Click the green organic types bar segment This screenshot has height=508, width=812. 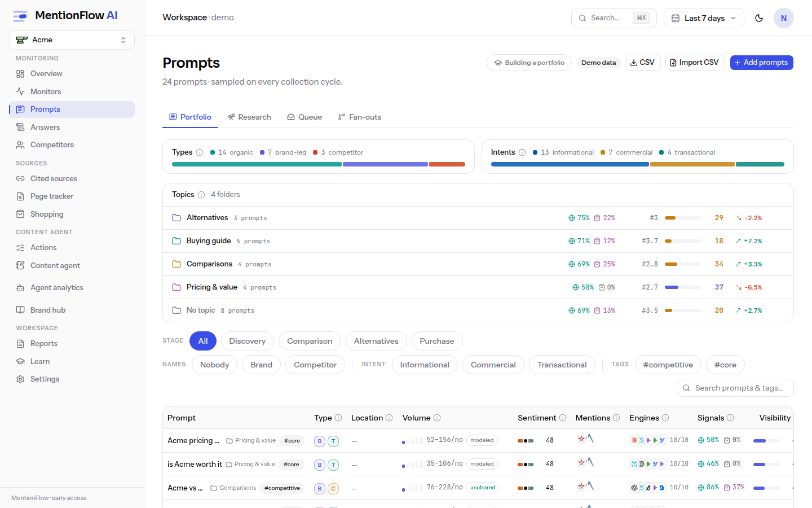click(x=257, y=164)
